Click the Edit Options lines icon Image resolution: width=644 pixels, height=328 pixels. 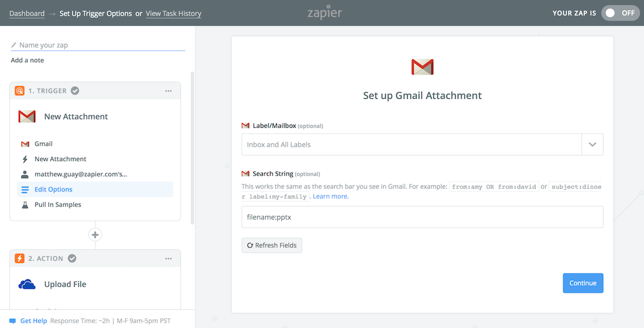[x=25, y=189]
